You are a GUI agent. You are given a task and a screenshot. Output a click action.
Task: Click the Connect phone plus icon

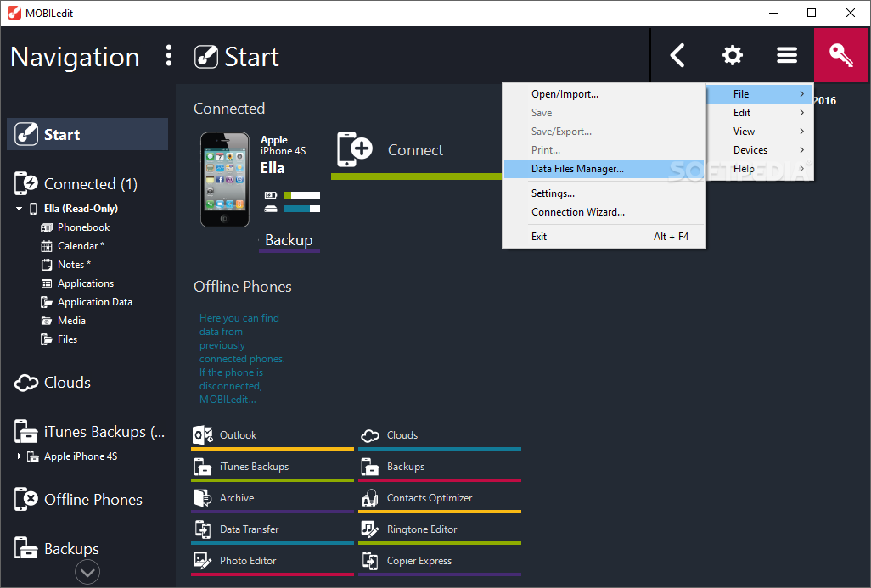[x=354, y=149]
